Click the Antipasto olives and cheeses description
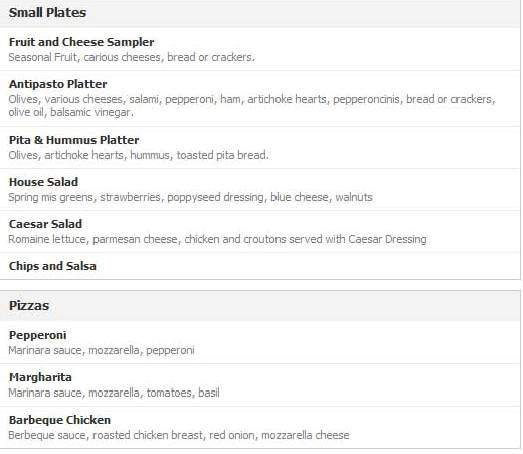The height and width of the screenshot is (454, 523). tap(252, 99)
